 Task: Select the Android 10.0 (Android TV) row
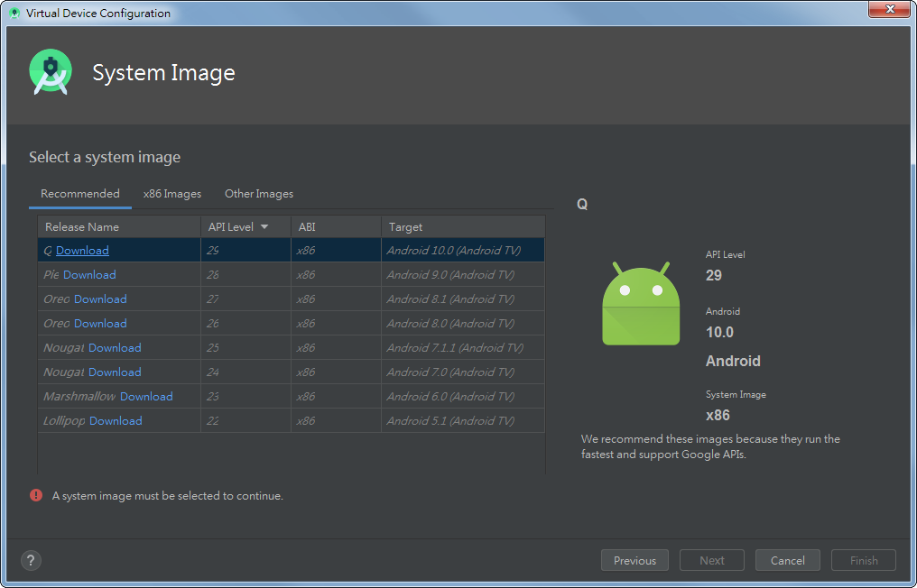[x=292, y=250]
